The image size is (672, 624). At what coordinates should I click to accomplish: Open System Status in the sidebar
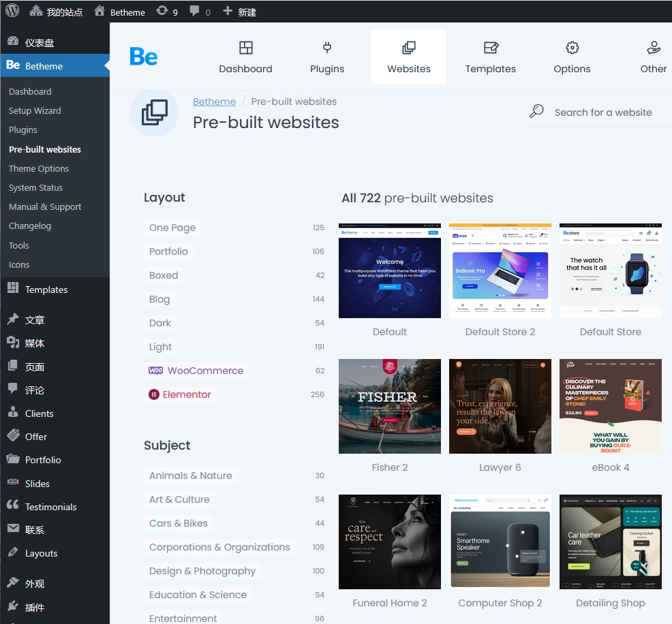(36, 187)
